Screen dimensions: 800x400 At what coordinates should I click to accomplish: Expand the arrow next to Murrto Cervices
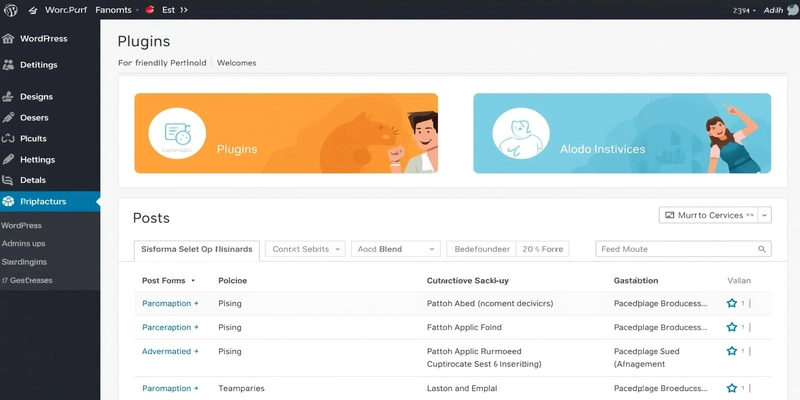coord(764,215)
